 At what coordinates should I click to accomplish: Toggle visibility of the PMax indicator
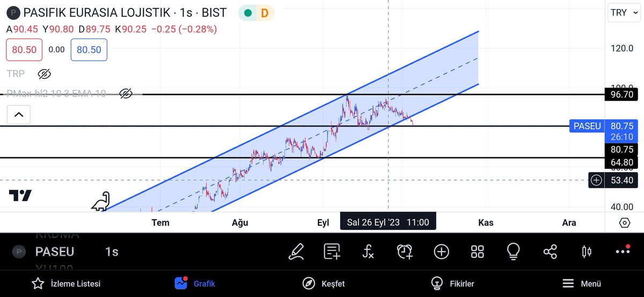click(x=126, y=94)
